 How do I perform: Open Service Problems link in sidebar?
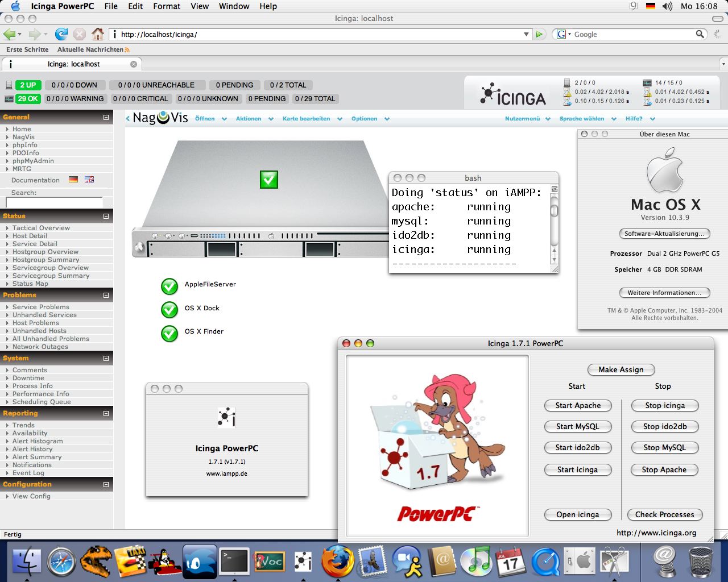(41, 307)
